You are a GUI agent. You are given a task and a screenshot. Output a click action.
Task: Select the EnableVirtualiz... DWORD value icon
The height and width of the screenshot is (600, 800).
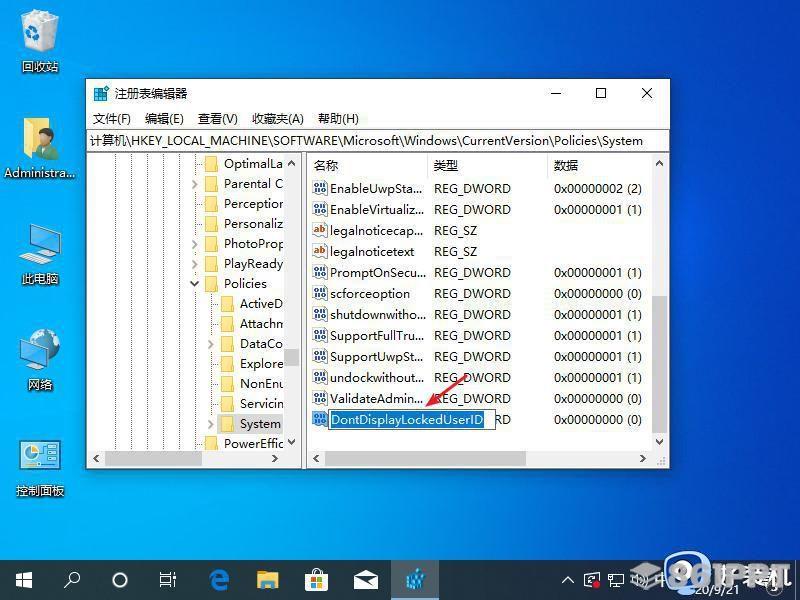click(x=320, y=209)
